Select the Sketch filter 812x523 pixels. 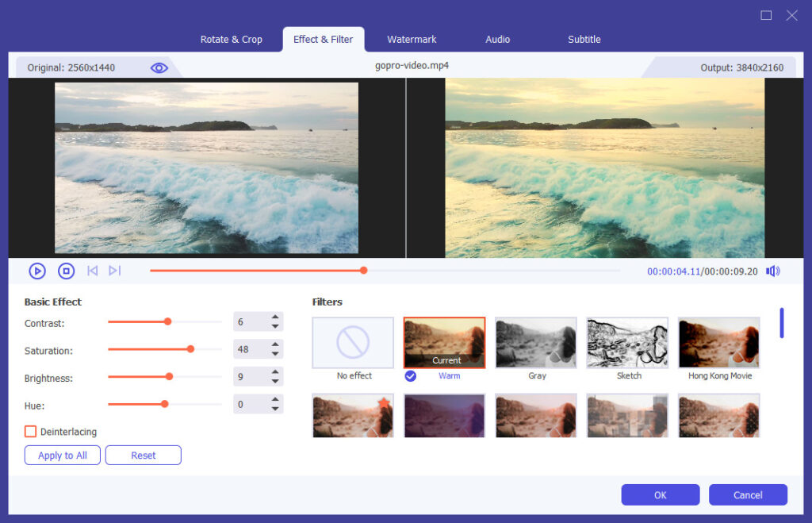[x=627, y=343]
